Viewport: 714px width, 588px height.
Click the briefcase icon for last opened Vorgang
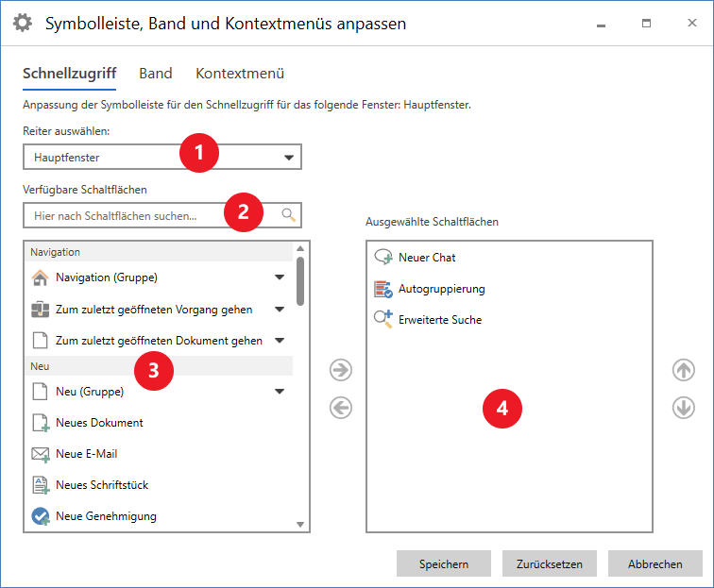tap(40, 310)
